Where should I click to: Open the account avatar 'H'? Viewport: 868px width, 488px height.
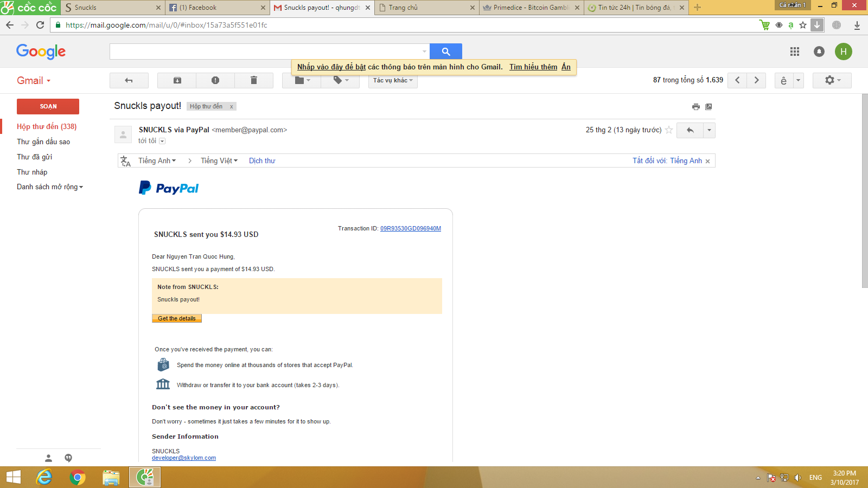point(844,52)
